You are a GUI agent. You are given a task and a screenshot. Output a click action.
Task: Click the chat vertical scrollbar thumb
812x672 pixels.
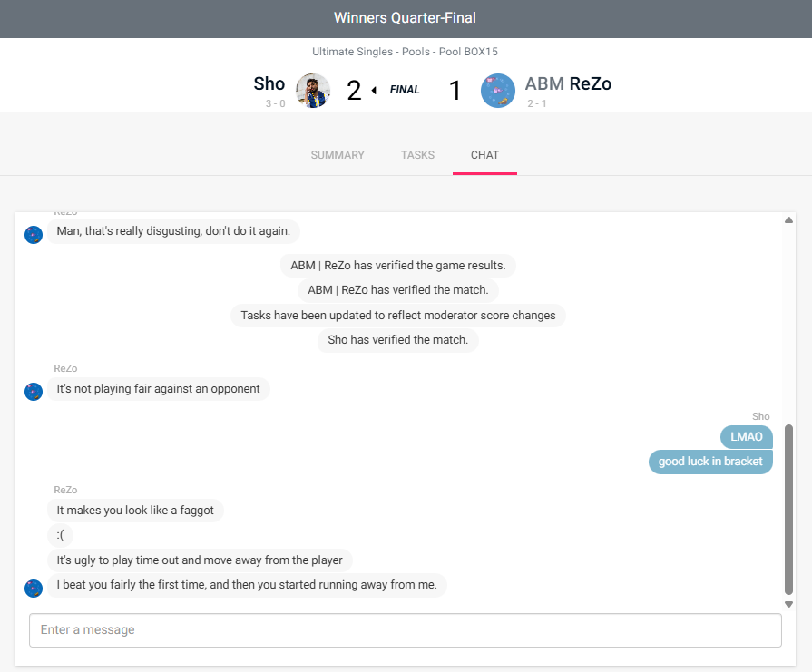click(788, 510)
